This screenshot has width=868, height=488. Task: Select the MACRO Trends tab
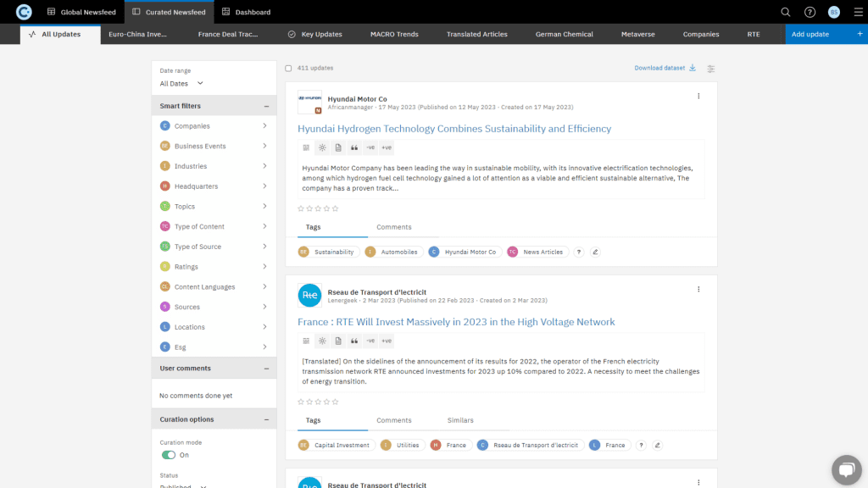(x=394, y=34)
